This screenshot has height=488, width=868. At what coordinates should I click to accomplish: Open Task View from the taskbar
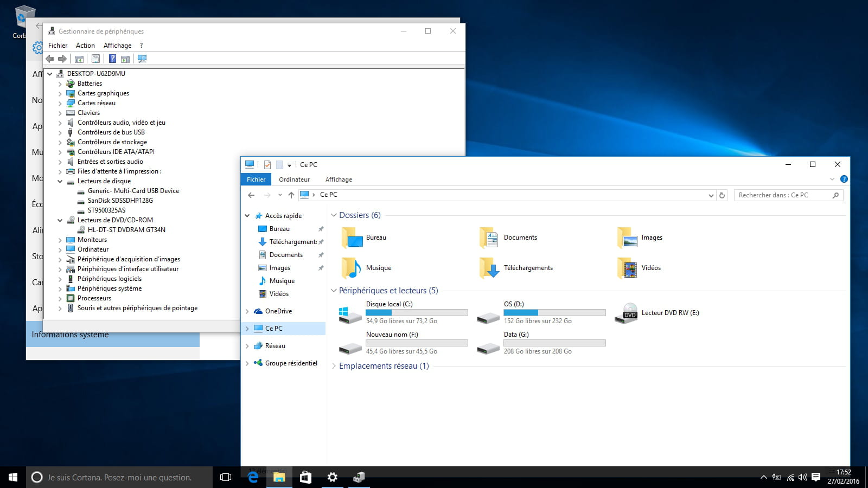pos(226,477)
